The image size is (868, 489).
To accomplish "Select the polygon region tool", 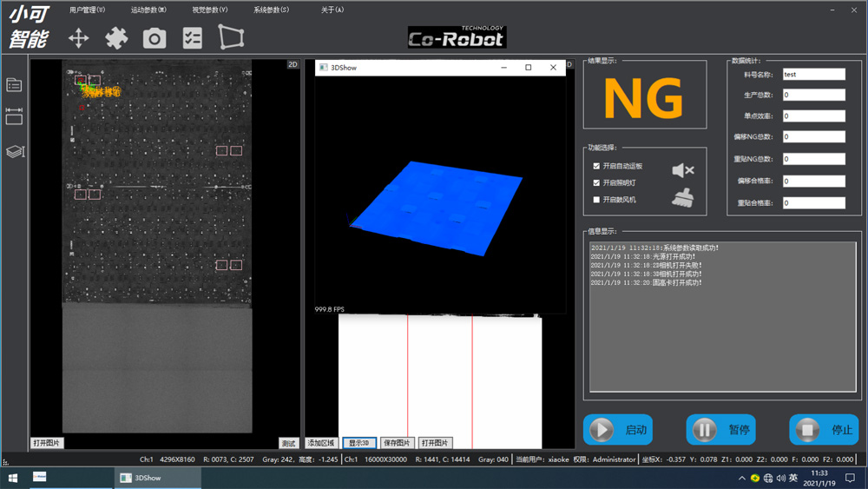I will click(x=231, y=37).
